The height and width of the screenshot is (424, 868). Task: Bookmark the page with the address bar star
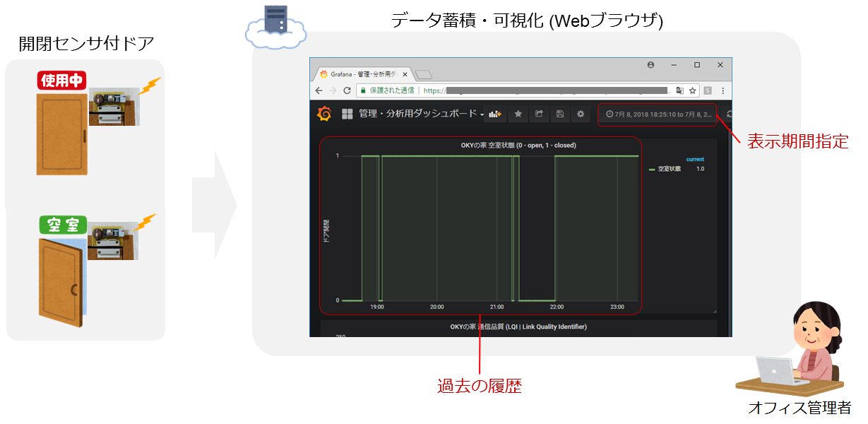click(693, 90)
